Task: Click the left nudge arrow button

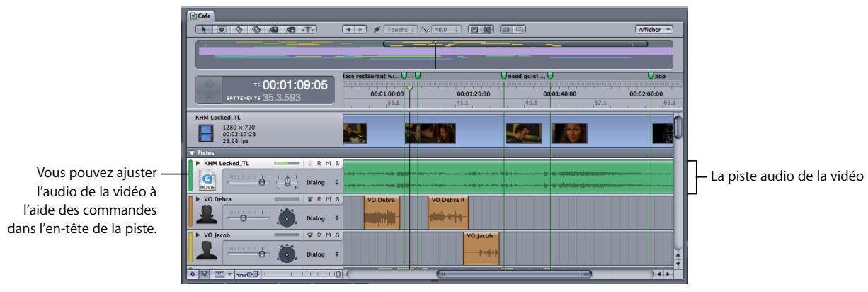Action: click(348, 31)
